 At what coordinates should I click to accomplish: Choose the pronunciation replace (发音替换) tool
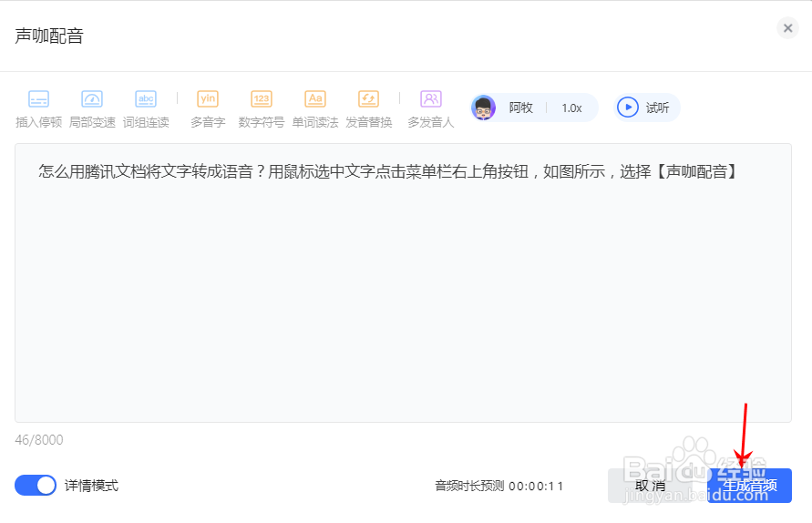369,108
